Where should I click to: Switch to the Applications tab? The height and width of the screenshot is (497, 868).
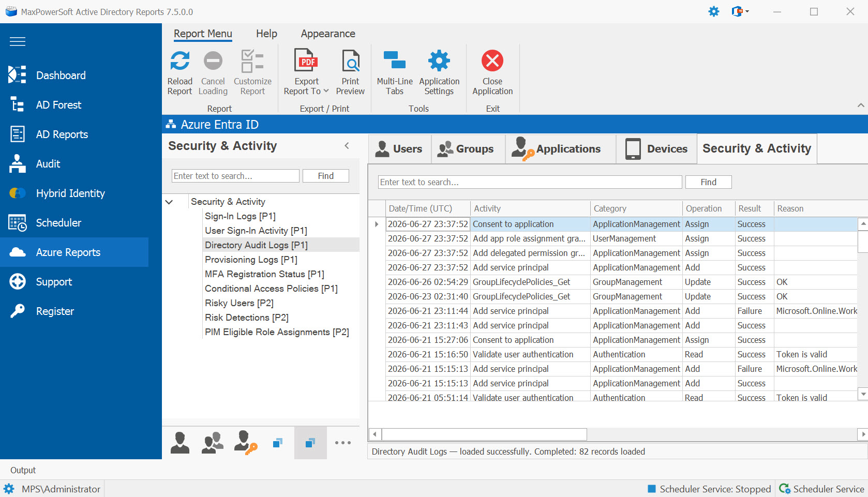click(561, 149)
